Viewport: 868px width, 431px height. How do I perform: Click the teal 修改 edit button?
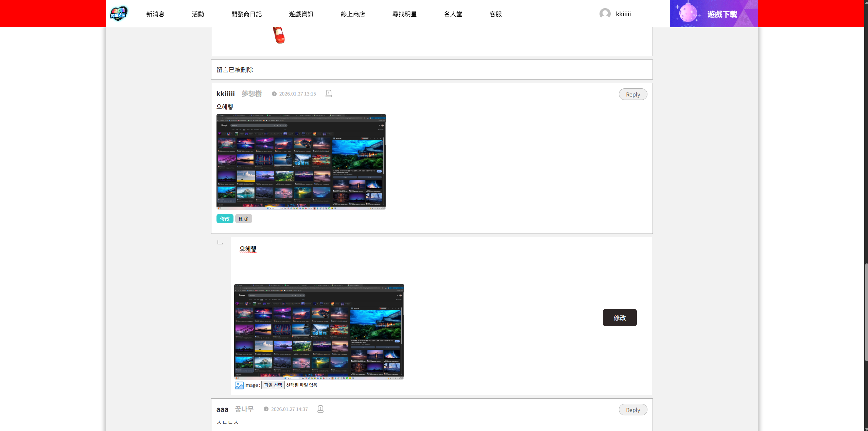click(225, 219)
